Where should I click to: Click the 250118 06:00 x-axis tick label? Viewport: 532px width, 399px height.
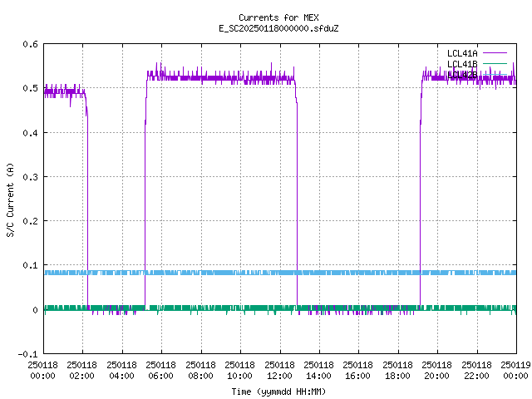pyautogui.click(x=161, y=371)
